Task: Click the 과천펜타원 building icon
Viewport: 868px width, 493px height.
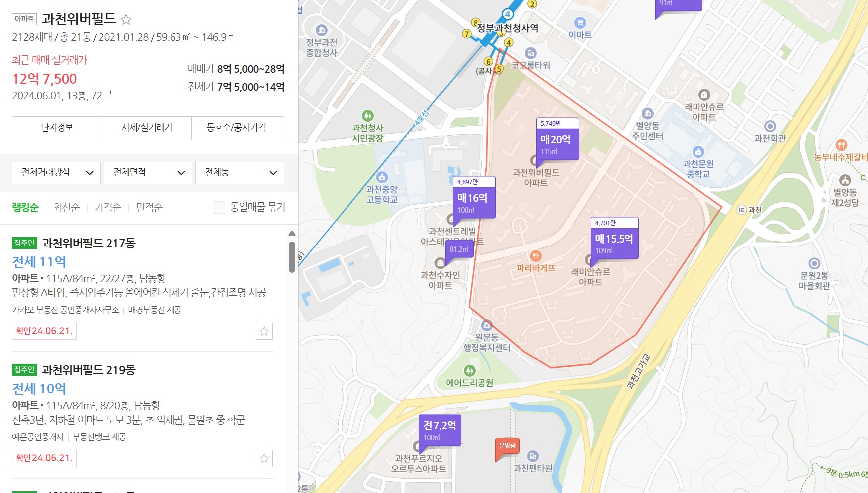Action: (533, 456)
